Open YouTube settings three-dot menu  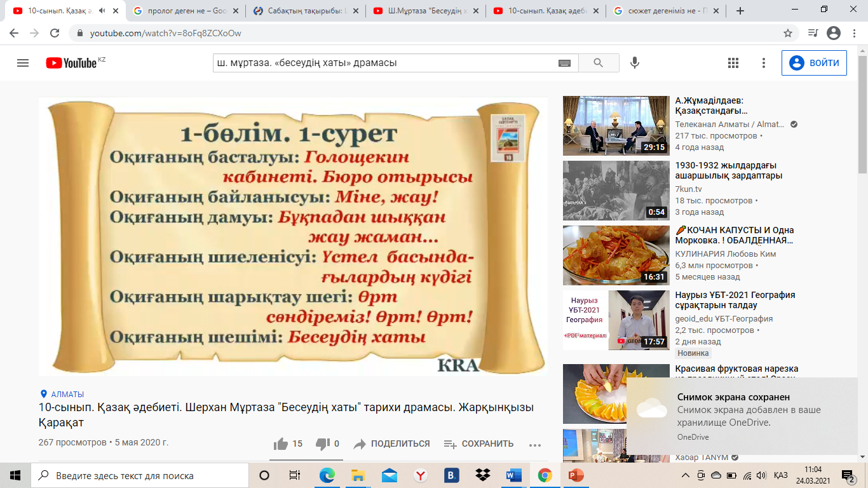pyautogui.click(x=764, y=63)
